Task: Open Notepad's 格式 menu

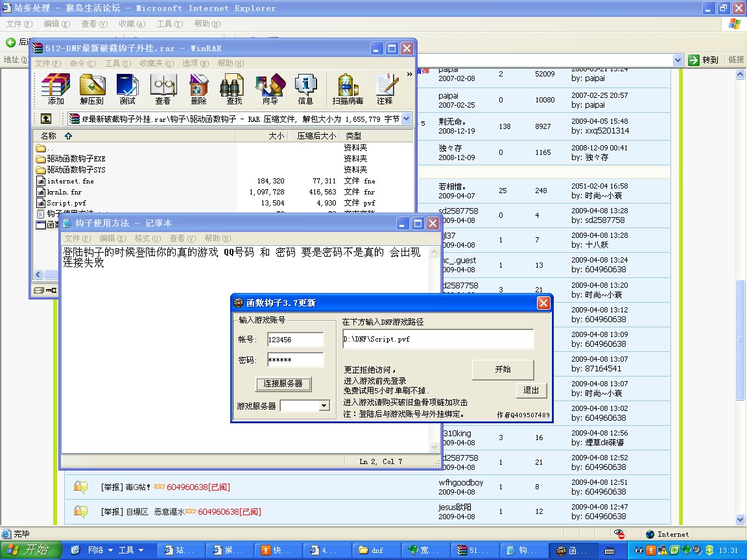Action: click(x=148, y=238)
